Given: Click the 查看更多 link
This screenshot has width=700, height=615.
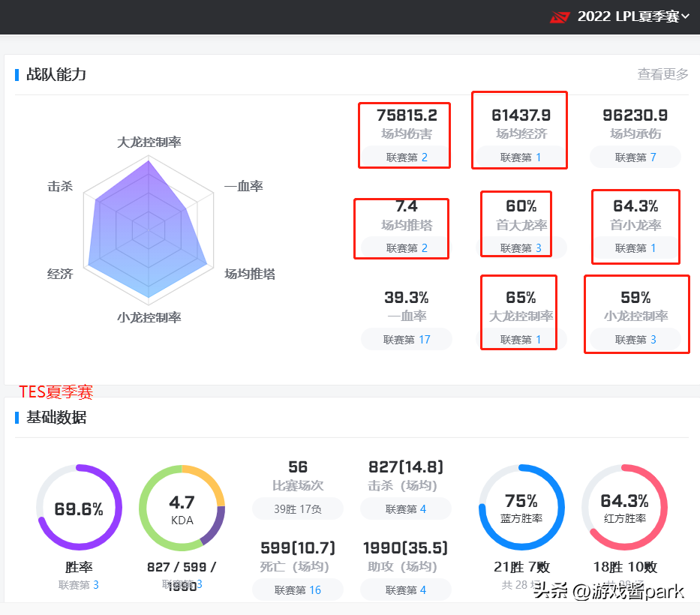Looking at the screenshot, I should [662, 74].
